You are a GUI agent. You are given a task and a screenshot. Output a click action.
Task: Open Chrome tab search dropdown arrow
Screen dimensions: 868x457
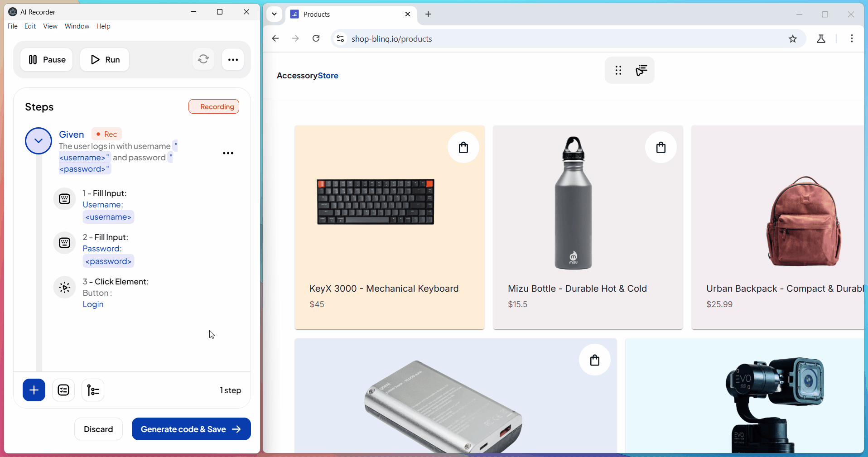(274, 14)
